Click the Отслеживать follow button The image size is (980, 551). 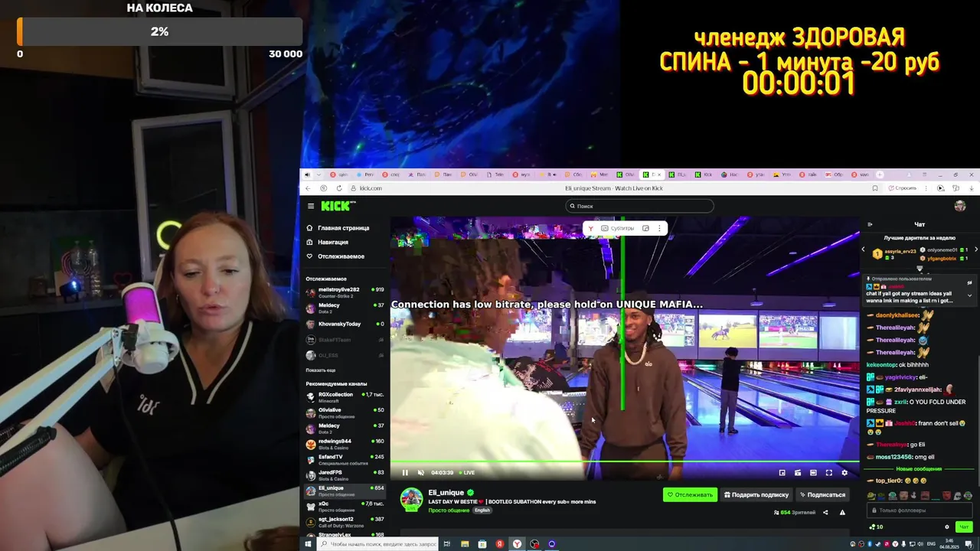tap(690, 494)
